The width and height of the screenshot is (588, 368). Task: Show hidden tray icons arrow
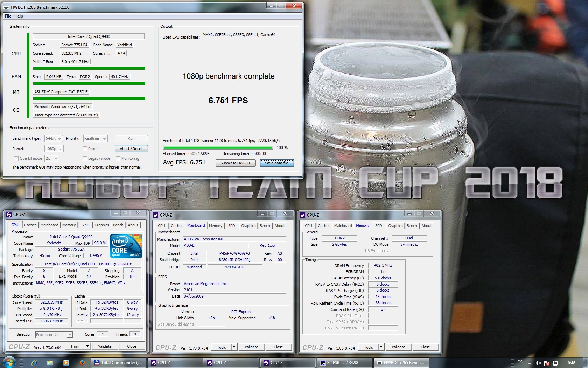point(530,363)
